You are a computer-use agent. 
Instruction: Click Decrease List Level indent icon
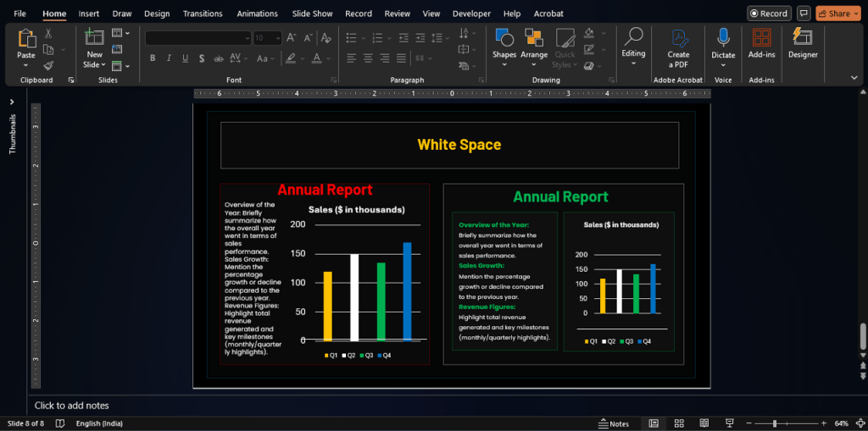pos(404,38)
